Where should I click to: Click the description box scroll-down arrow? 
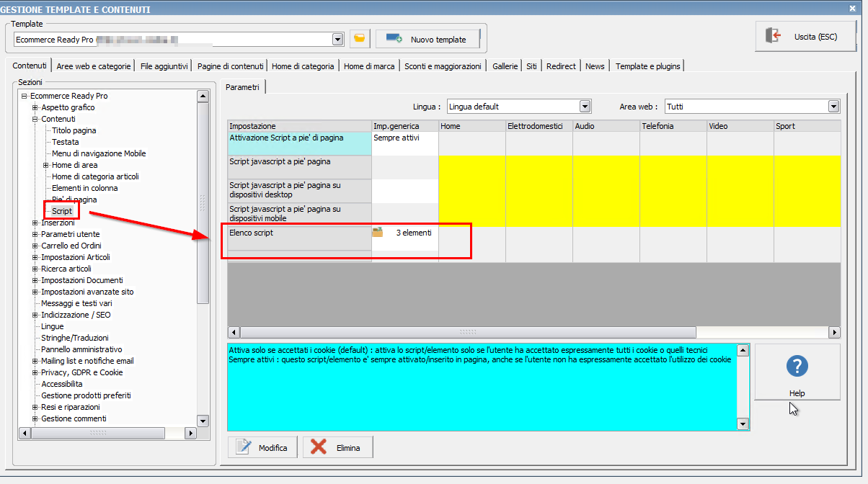pos(743,424)
